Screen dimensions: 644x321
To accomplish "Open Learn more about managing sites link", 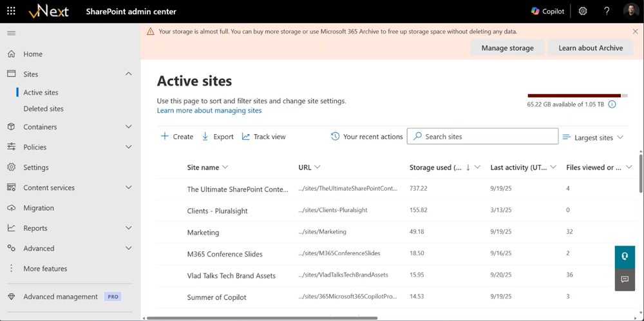I will (x=209, y=111).
